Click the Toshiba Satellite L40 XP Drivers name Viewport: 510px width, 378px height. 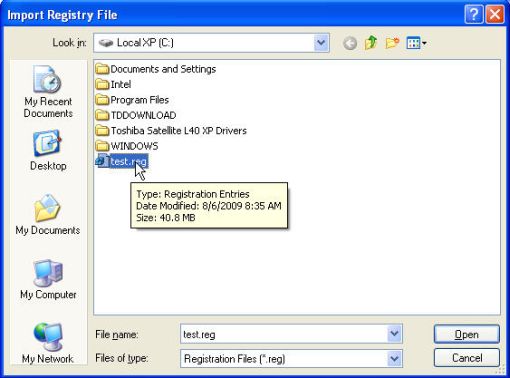tap(179, 130)
